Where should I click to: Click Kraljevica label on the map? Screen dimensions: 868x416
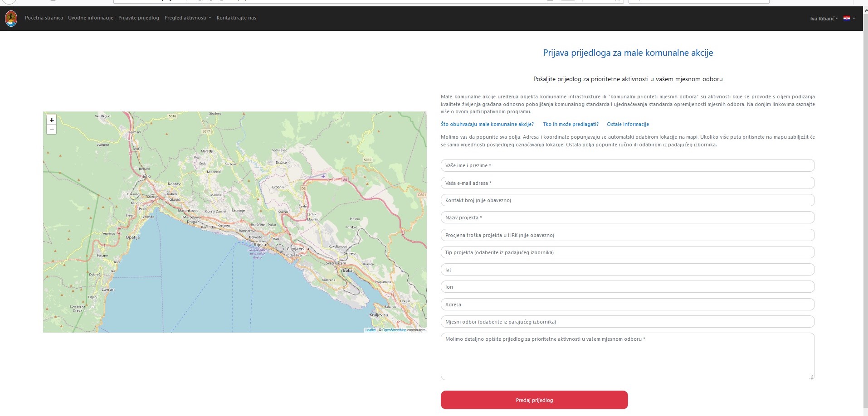379,315
